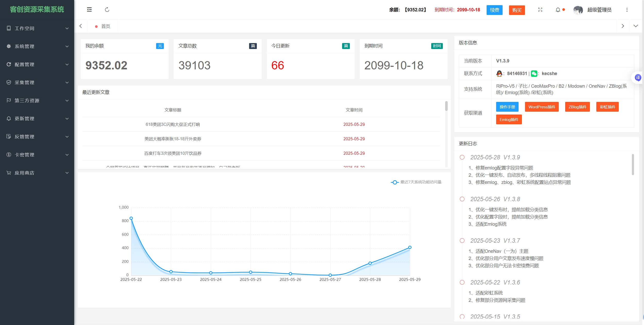644x325 pixels.
Task: Enter fullscreen mode via expand icon
Action: click(540, 10)
